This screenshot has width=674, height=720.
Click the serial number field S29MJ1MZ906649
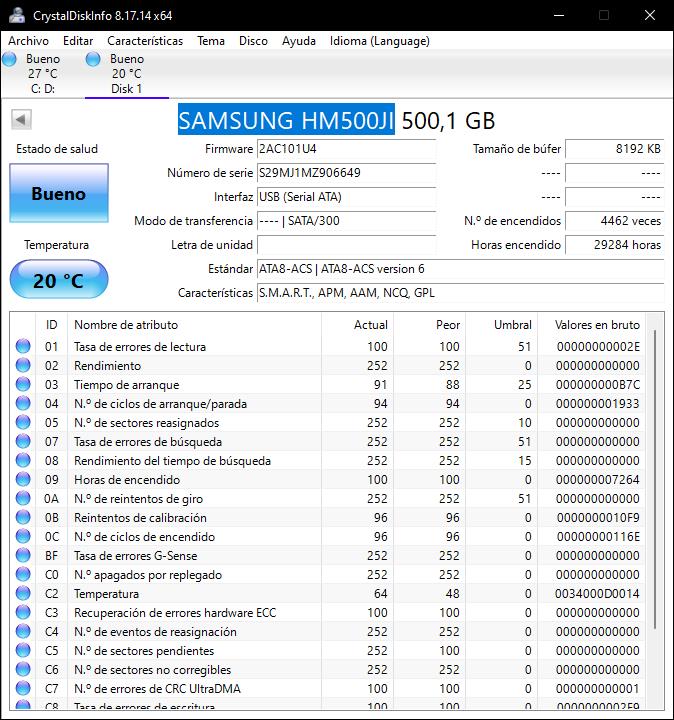click(x=346, y=173)
